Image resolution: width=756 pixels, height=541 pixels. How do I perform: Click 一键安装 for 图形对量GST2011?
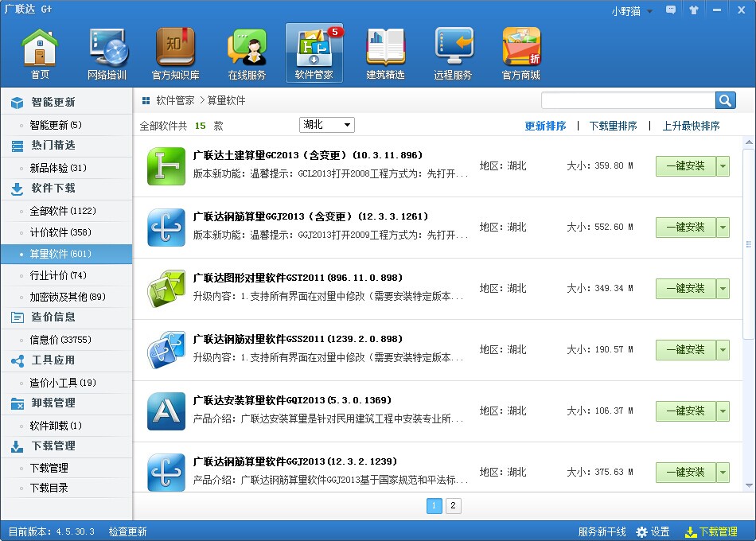click(x=686, y=289)
